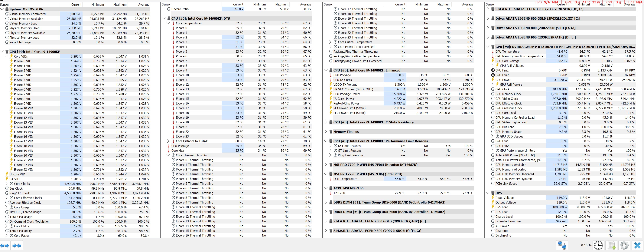644x252 pixels.
Task: Expand IA Limit Reasons group
Action: (330, 146)
